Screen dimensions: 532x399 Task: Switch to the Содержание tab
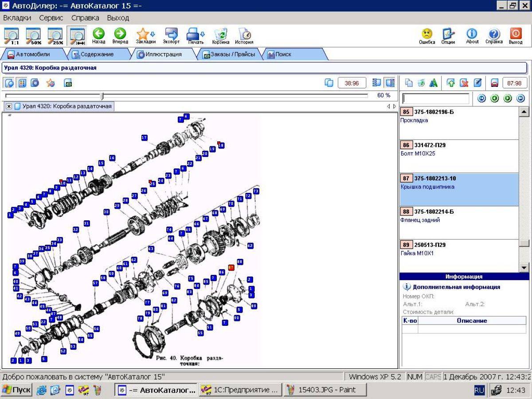[x=97, y=55]
